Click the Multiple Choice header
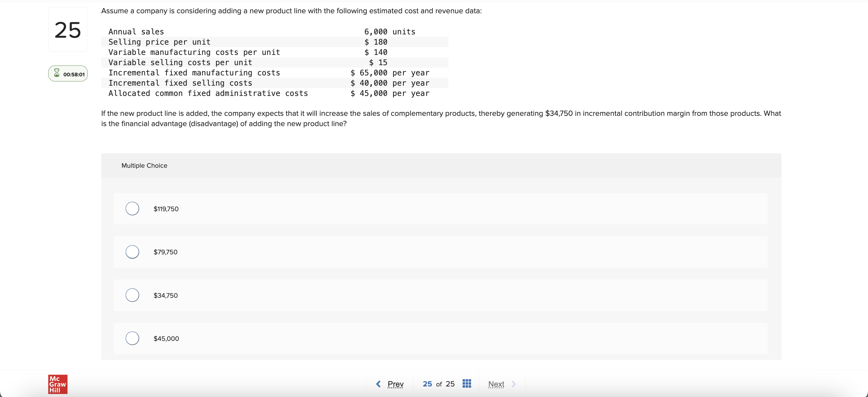Screen dimensions: 868x397 coord(144,166)
